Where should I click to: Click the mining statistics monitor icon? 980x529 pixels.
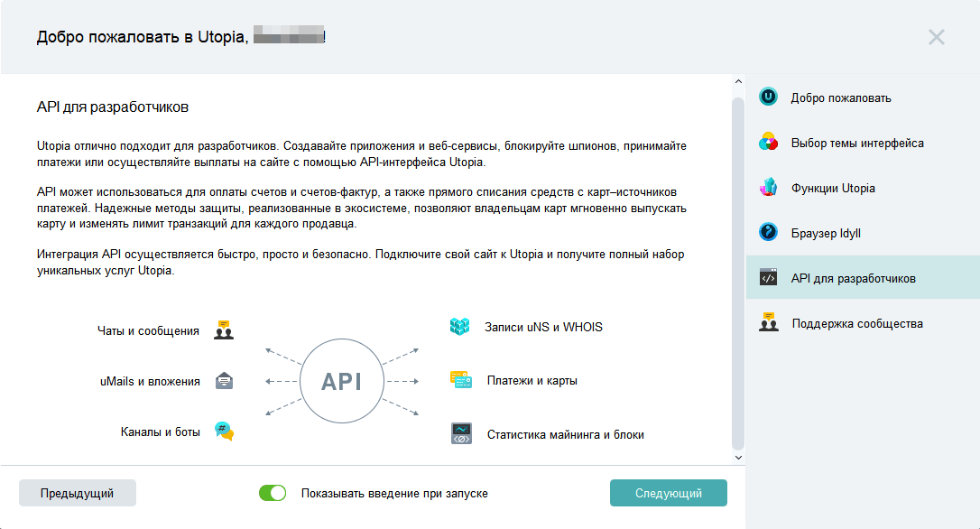pos(461,433)
